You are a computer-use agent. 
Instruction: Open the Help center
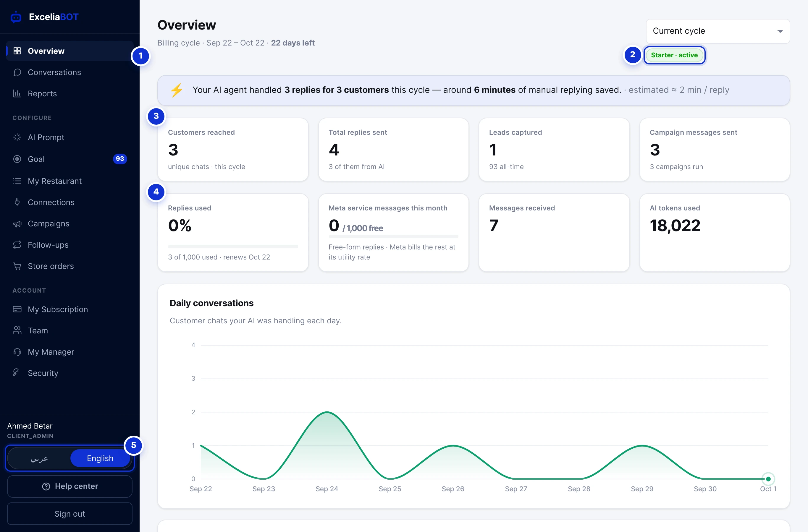70,486
